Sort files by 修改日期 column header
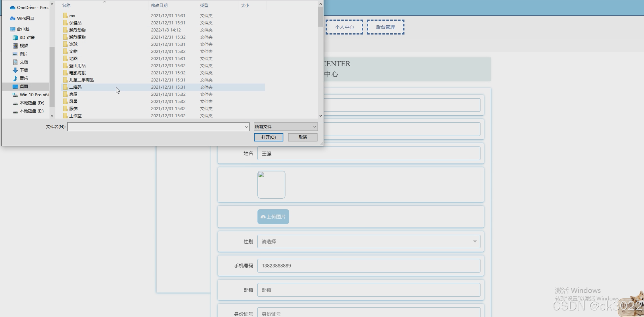The width and height of the screenshot is (644, 317). coord(160,5)
